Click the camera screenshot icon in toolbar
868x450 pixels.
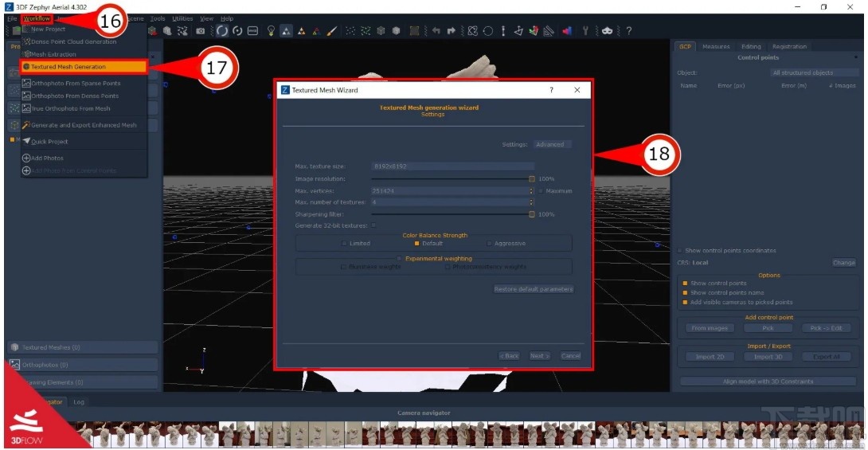[201, 31]
